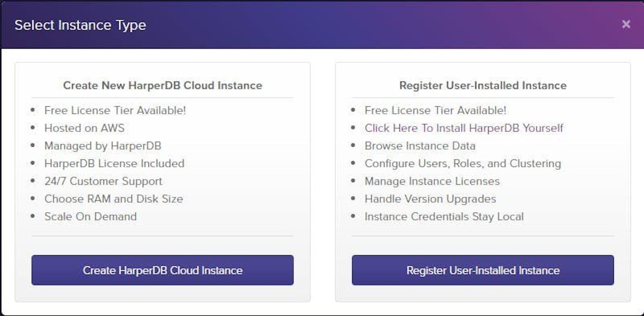Image resolution: width=644 pixels, height=316 pixels.
Task: Click Choose RAM and Disk Size text
Action: [114, 199]
